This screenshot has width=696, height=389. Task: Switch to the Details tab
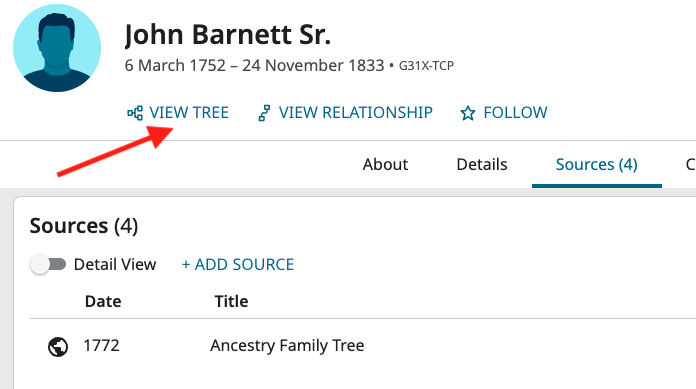tap(482, 164)
